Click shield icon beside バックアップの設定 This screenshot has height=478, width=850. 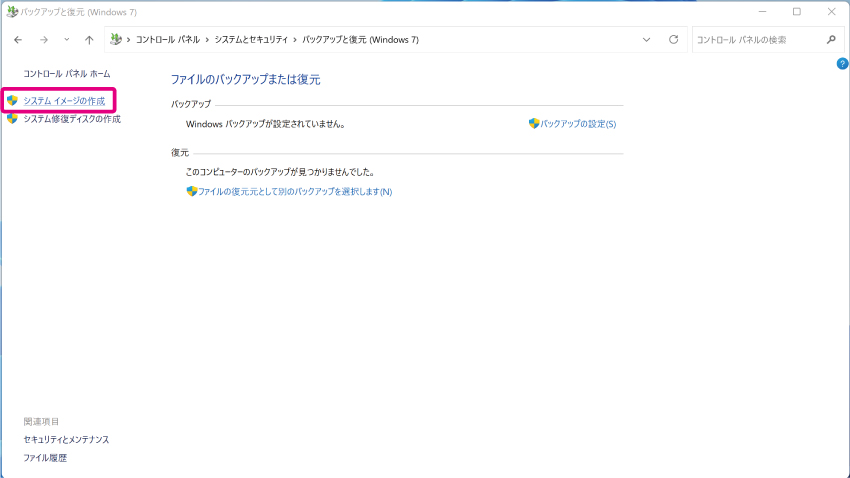click(534, 124)
